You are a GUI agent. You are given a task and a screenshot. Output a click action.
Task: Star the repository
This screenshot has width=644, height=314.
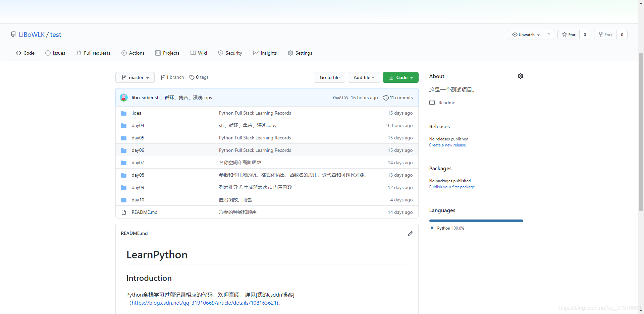point(569,35)
